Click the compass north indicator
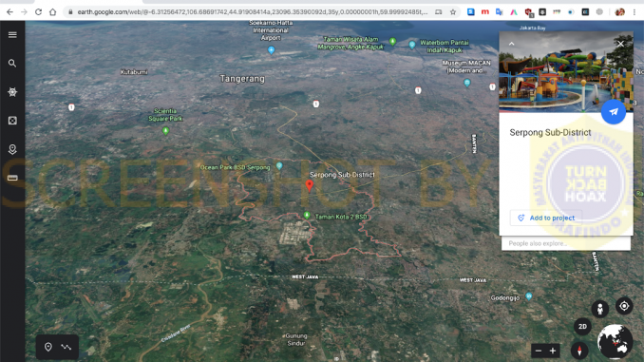 579,351
